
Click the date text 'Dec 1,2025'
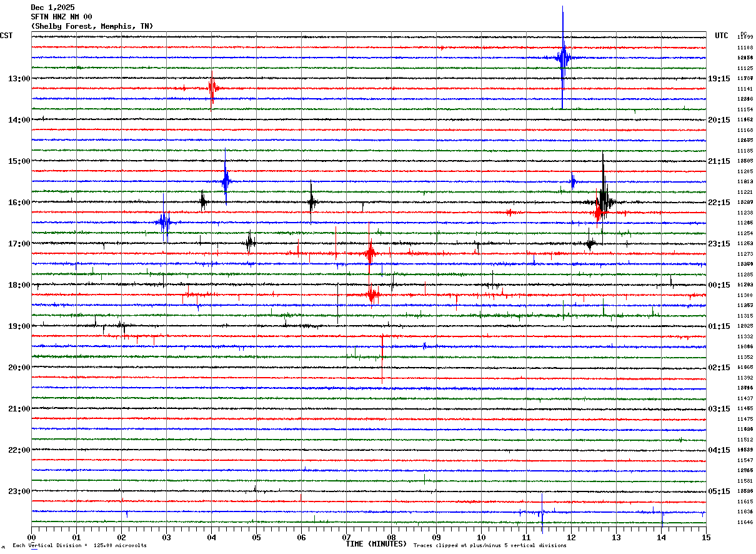[52, 8]
